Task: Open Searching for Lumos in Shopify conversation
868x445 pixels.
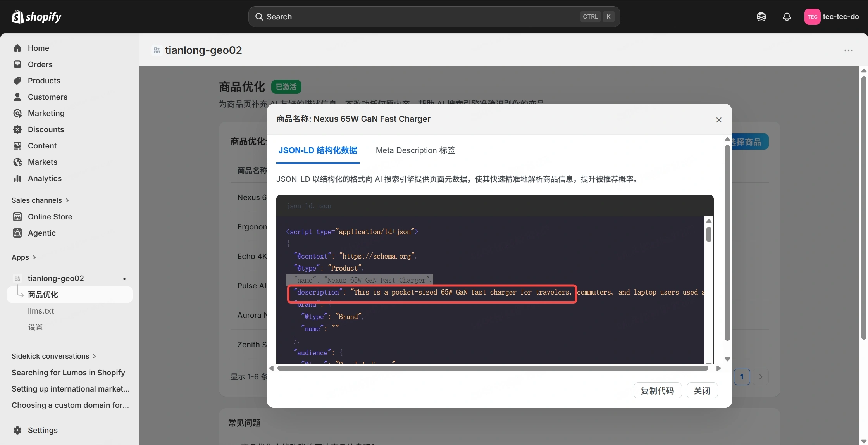Action: (68, 373)
